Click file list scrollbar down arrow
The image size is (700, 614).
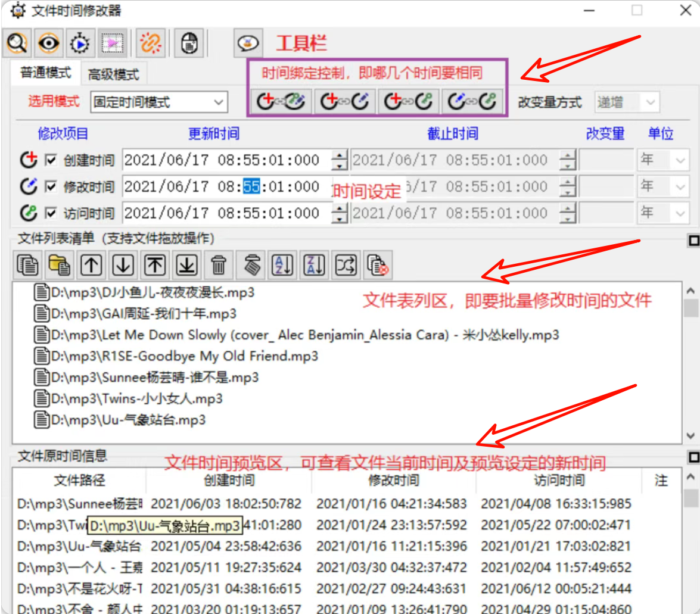coord(690,435)
